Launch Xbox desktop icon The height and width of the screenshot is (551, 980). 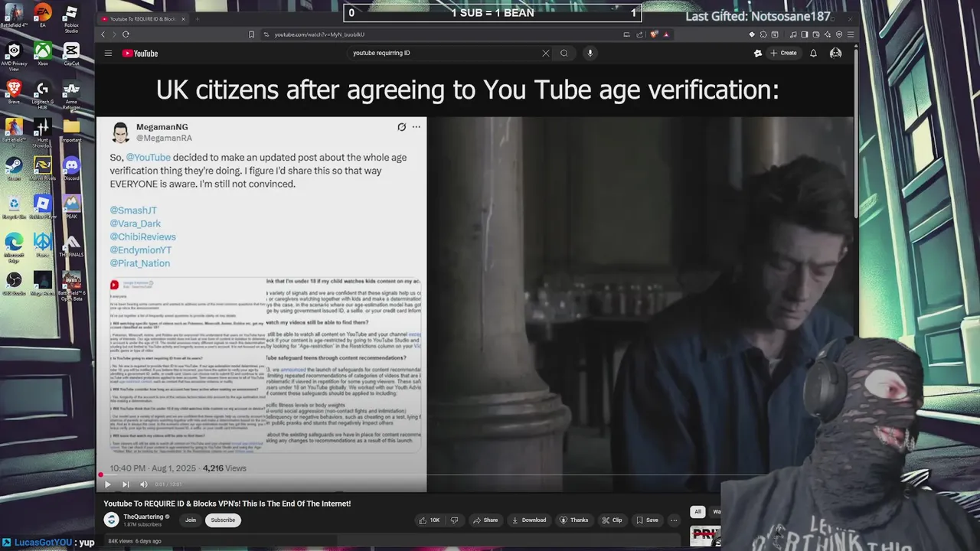(x=42, y=54)
